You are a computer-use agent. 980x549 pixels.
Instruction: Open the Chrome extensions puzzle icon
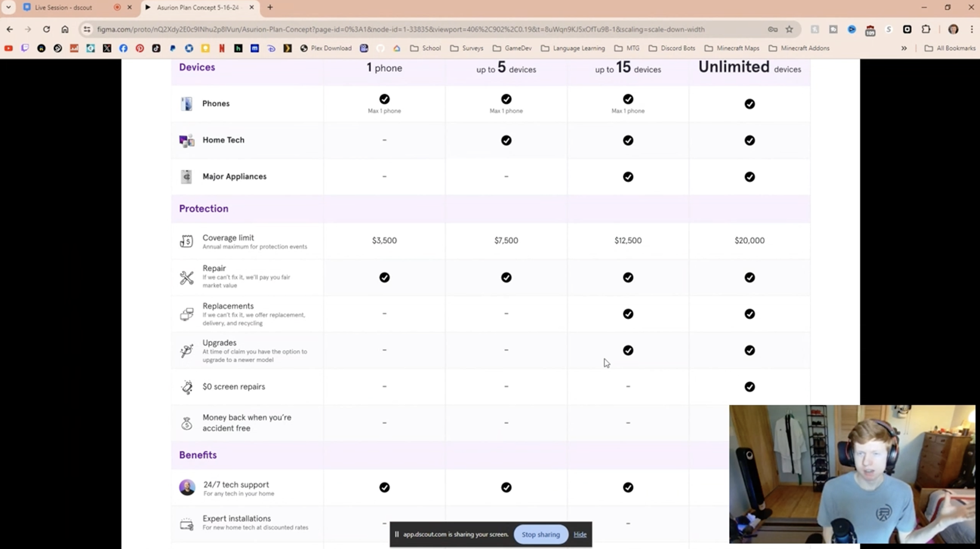[x=926, y=30]
